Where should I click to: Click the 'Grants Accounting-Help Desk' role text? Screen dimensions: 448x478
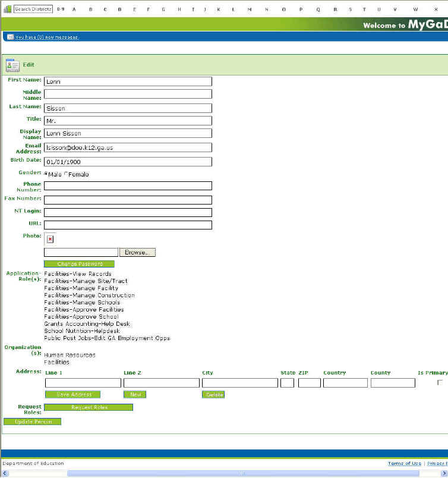[87, 324]
